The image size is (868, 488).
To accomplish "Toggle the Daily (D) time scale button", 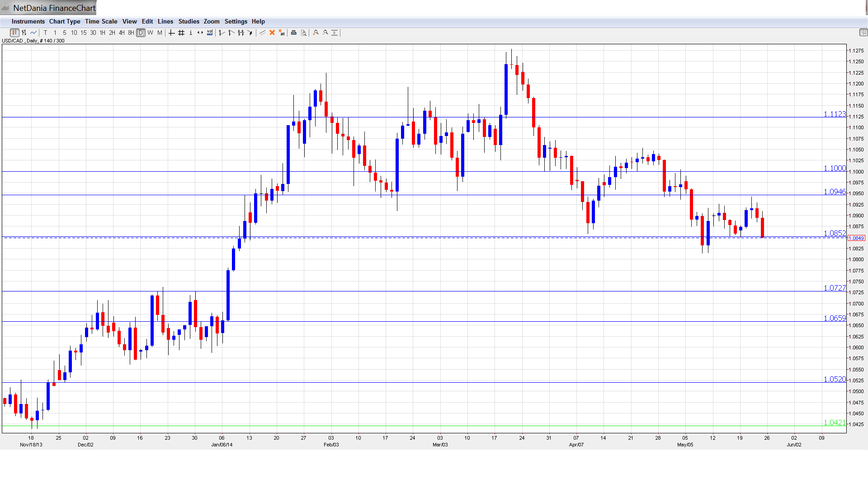I will [x=141, y=33].
